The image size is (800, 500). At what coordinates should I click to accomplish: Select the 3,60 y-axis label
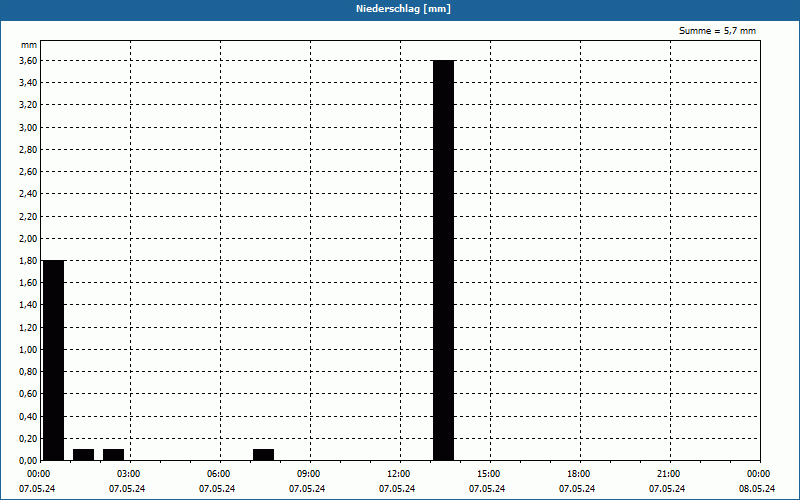[28, 61]
